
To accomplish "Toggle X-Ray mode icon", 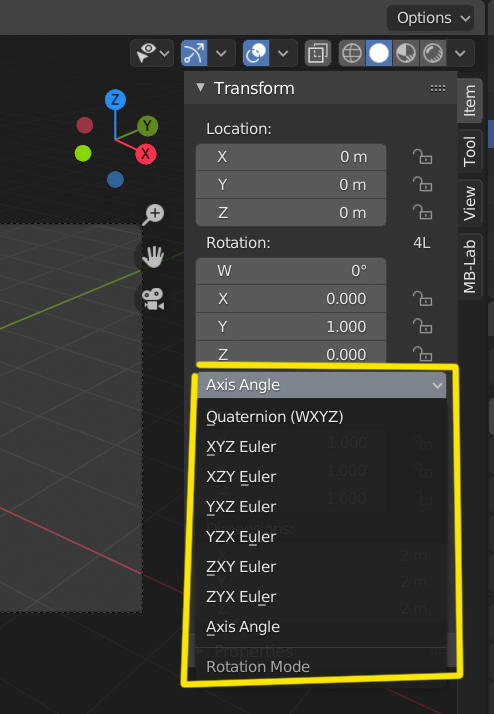I will pyautogui.click(x=318, y=54).
